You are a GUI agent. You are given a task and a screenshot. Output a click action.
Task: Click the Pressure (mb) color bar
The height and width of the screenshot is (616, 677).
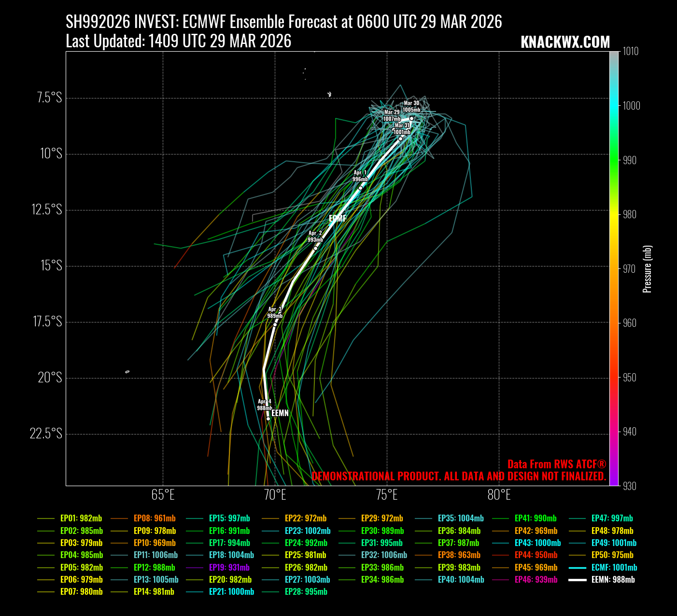(614, 268)
